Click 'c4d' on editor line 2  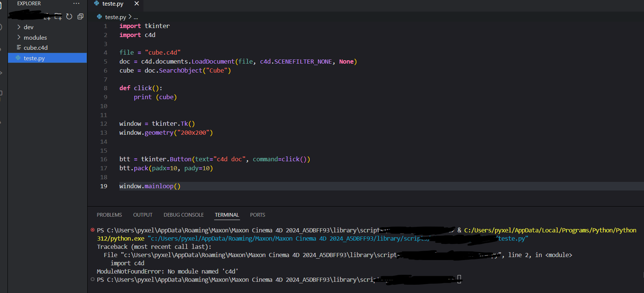[150, 35]
